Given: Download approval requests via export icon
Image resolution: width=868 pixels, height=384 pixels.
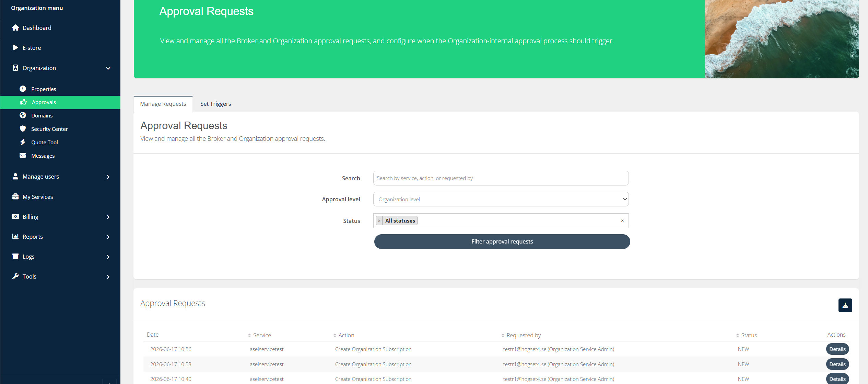Looking at the screenshot, I should pos(845,305).
